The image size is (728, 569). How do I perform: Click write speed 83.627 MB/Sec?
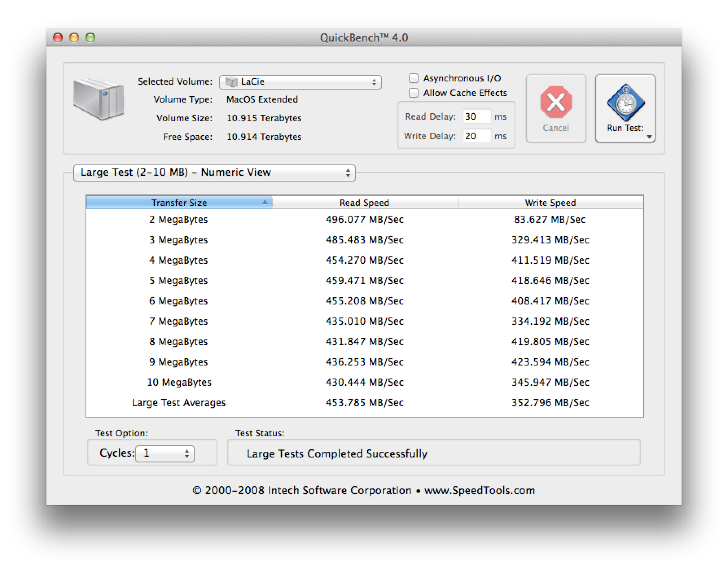tap(550, 220)
